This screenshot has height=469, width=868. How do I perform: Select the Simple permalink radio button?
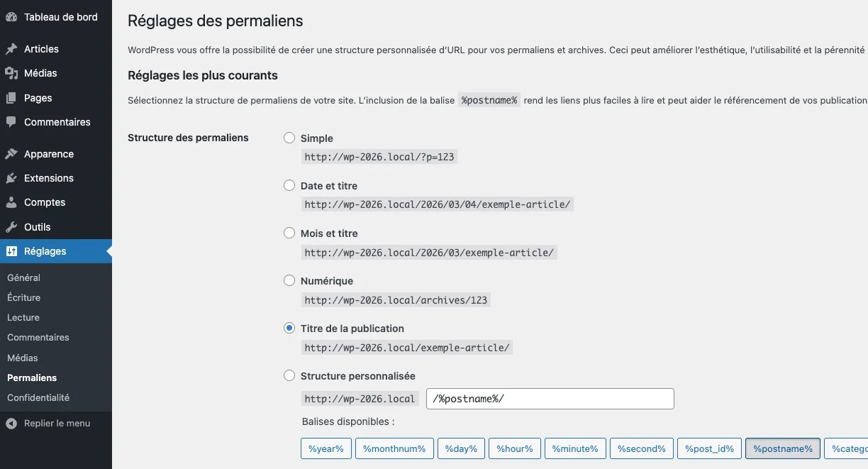(289, 138)
